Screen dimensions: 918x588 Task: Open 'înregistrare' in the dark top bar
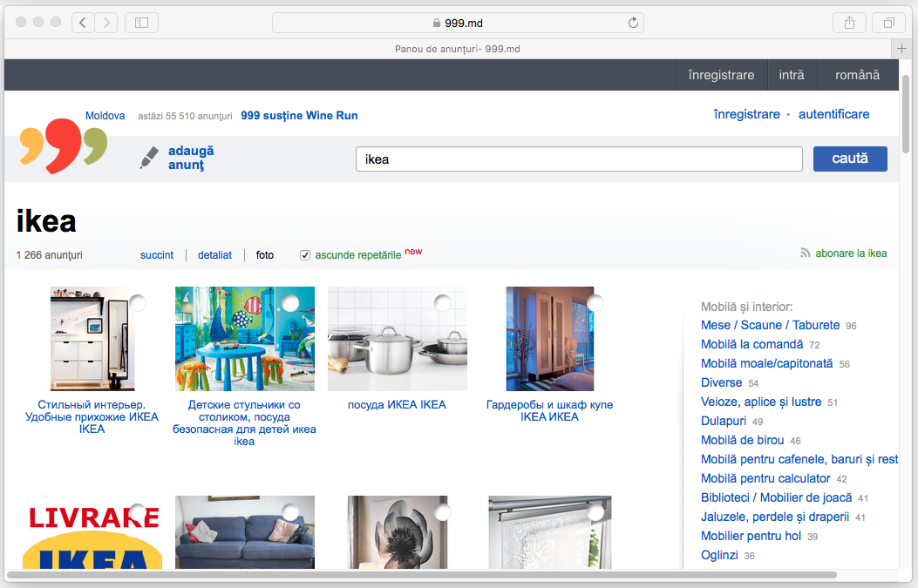[721, 75]
